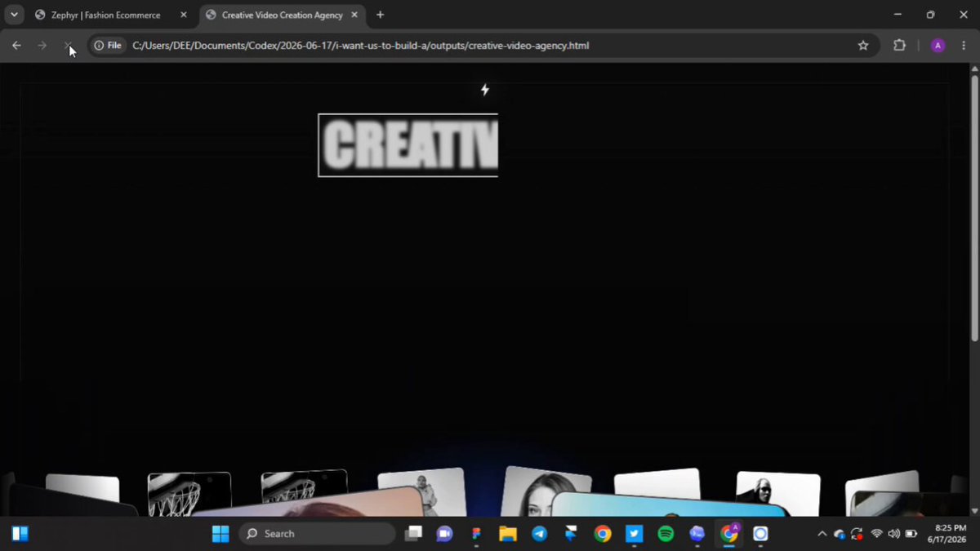This screenshot has width=980, height=551.
Task: Open Telegram from the taskbar
Action: tap(539, 534)
